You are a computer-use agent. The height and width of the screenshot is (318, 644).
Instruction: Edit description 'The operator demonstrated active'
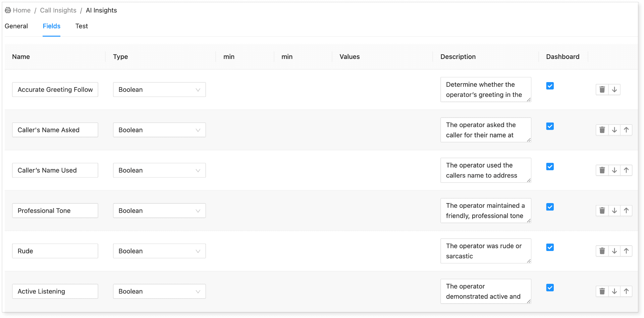[x=486, y=291]
